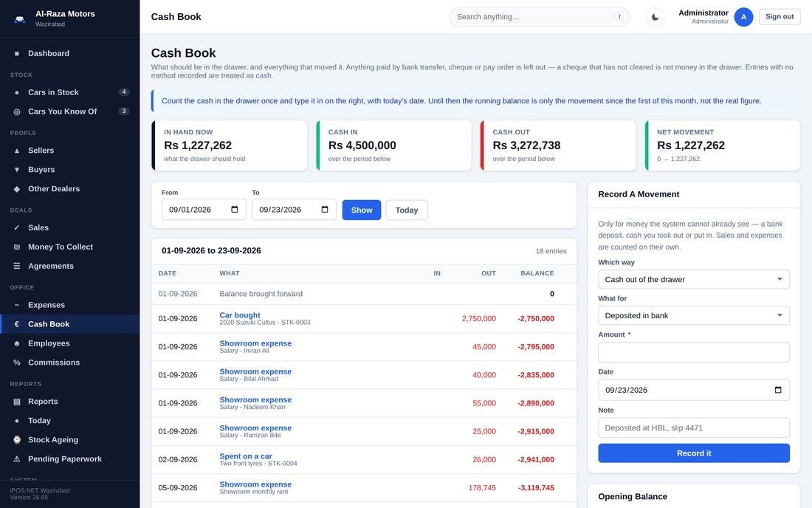
Task: Click the balance value -3,119,745
Action: click(x=536, y=487)
